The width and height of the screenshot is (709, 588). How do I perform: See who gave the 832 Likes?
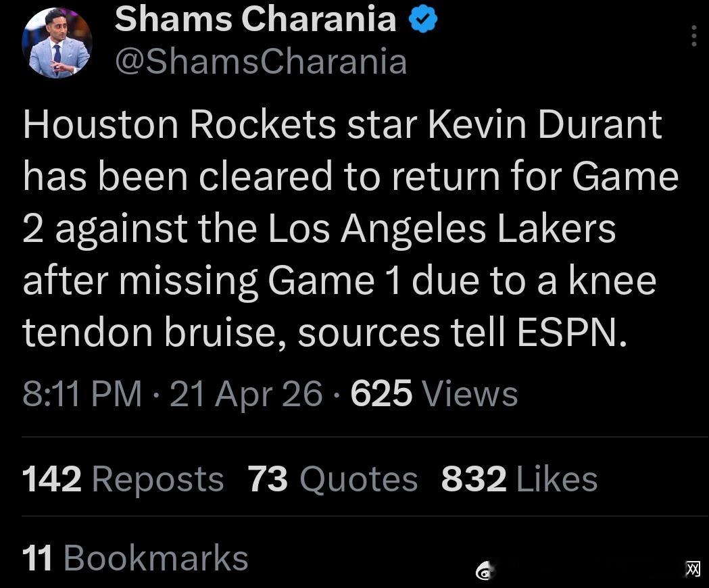click(x=519, y=479)
